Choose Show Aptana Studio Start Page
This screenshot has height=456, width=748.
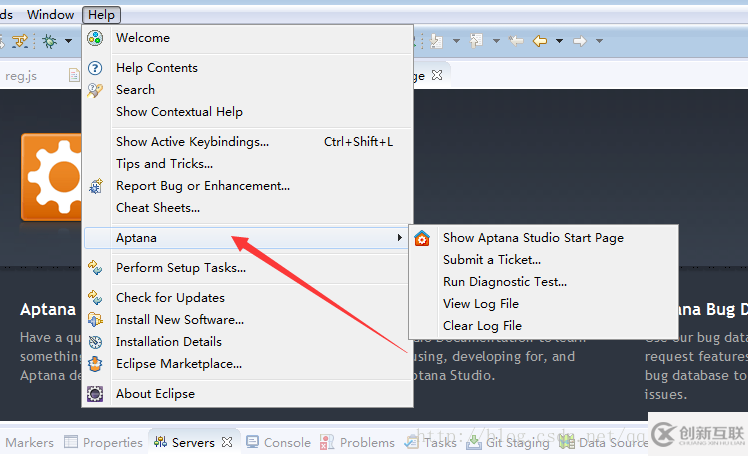click(x=543, y=238)
